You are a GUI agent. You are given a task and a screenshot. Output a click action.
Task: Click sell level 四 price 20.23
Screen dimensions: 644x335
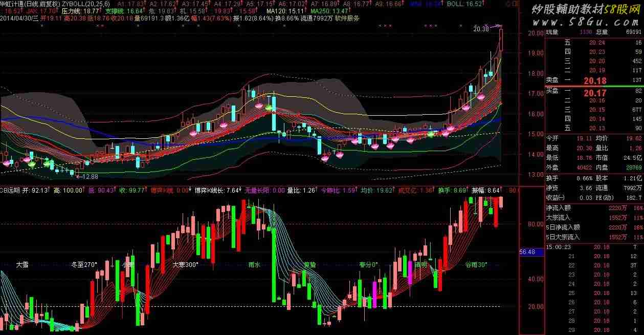point(597,52)
